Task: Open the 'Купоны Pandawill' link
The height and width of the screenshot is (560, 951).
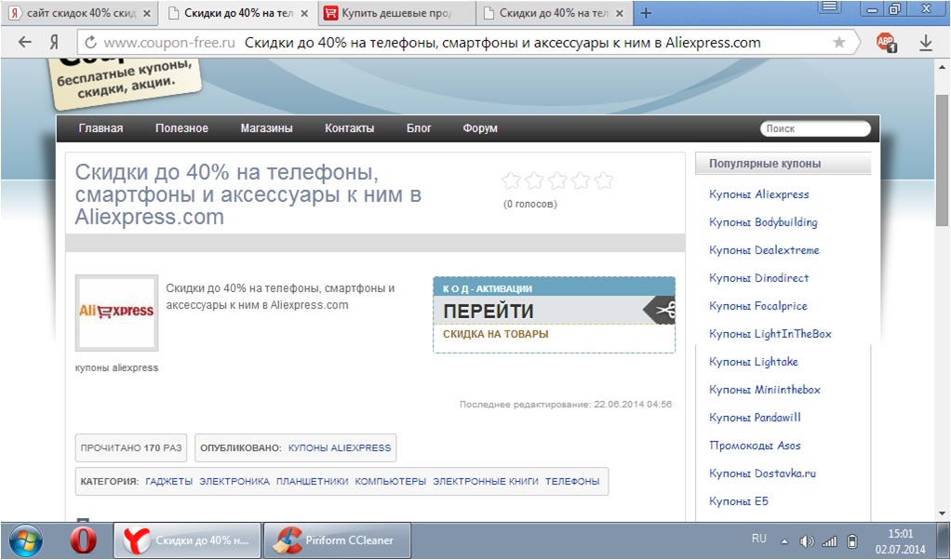Action: [x=755, y=418]
